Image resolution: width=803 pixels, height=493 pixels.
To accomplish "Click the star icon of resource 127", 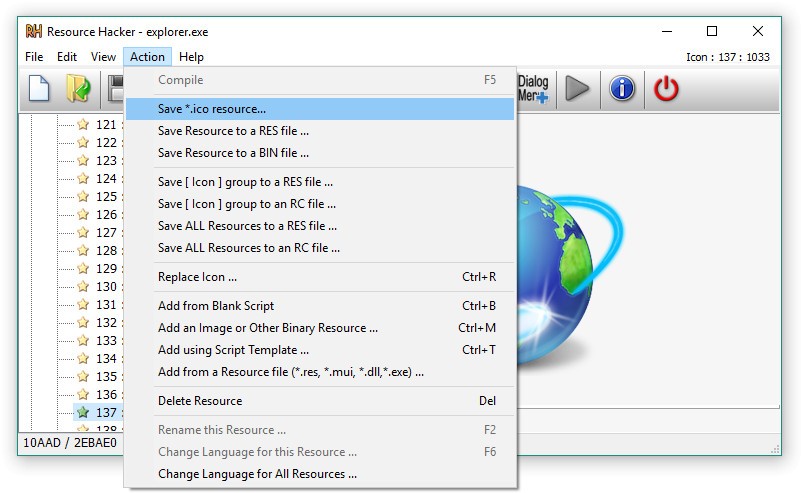I will click(83, 232).
